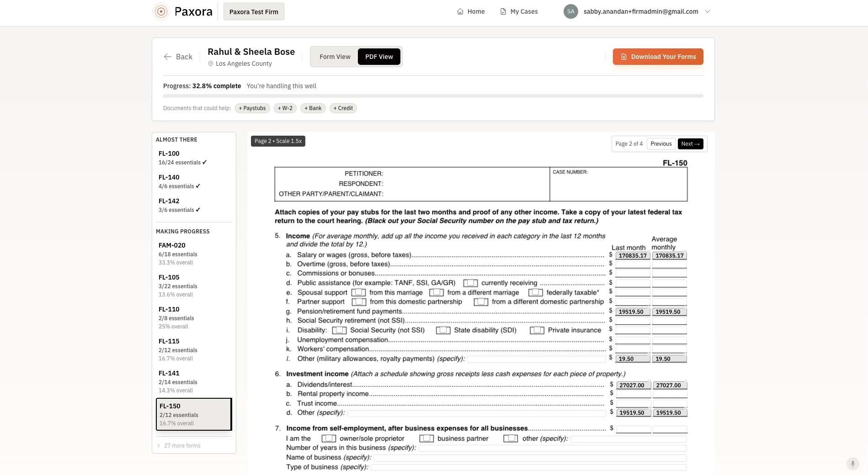Check 'owner/sole proprietor' checkbox
868x475 pixels.
click(x=329, y=438)
